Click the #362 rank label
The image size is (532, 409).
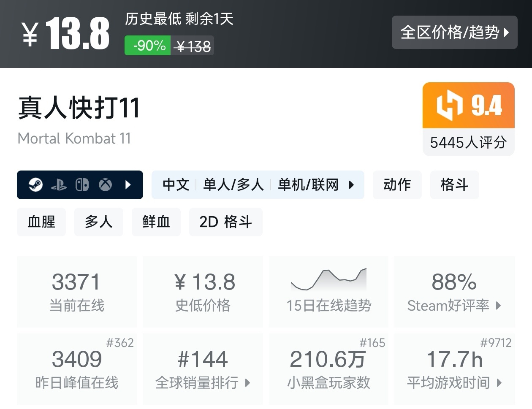[x=120, y=343]
